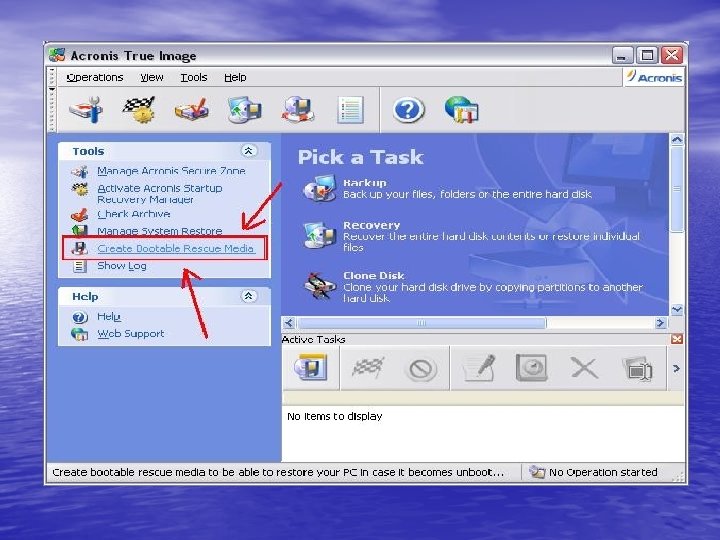Open Activate Acronis Startup Recovery Manager link
Viewport: 720px width, 540px height.
click(160, 194)
